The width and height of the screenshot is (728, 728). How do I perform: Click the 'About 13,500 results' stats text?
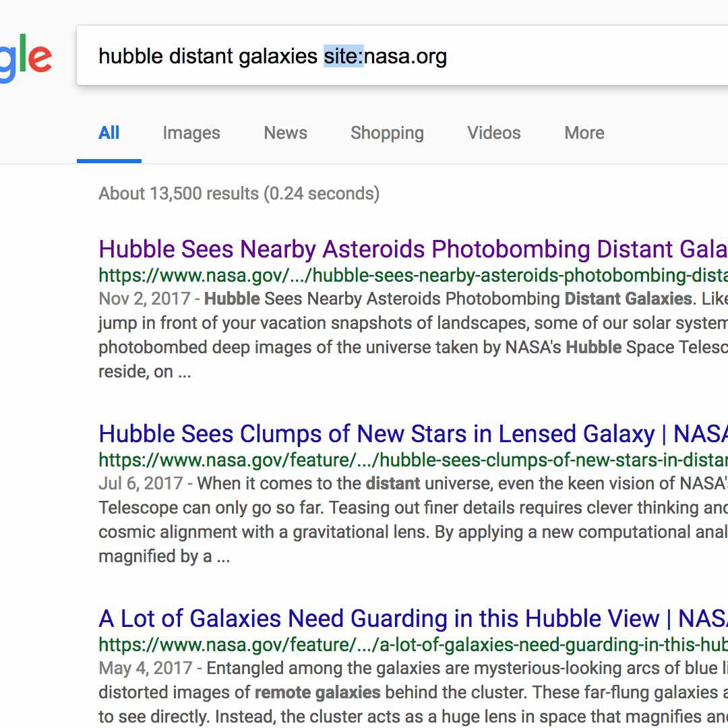[x=239, y=193]
